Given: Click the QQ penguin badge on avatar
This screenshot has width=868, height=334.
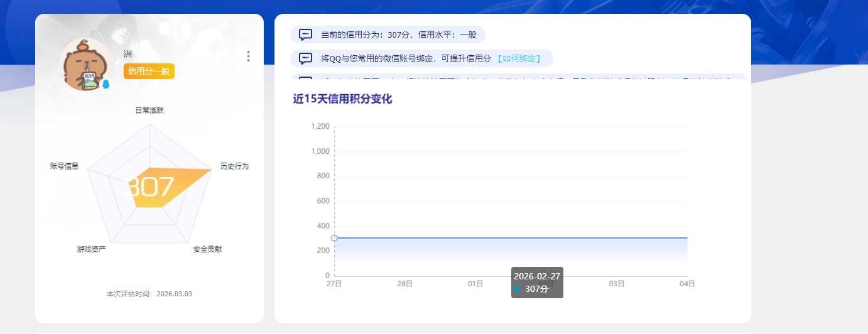Looking at the screenshot, I should coord(106,84).
